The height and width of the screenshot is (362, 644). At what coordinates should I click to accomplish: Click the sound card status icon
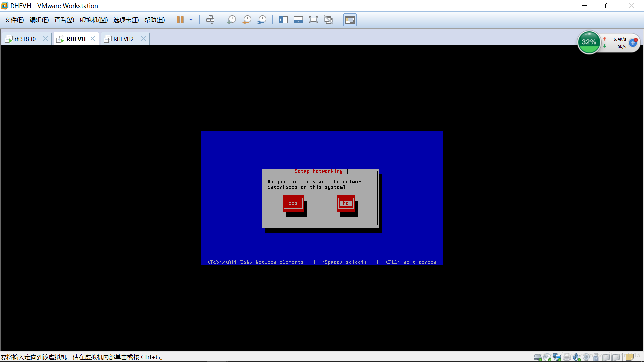pyautogui.click(x=576, y=357)
